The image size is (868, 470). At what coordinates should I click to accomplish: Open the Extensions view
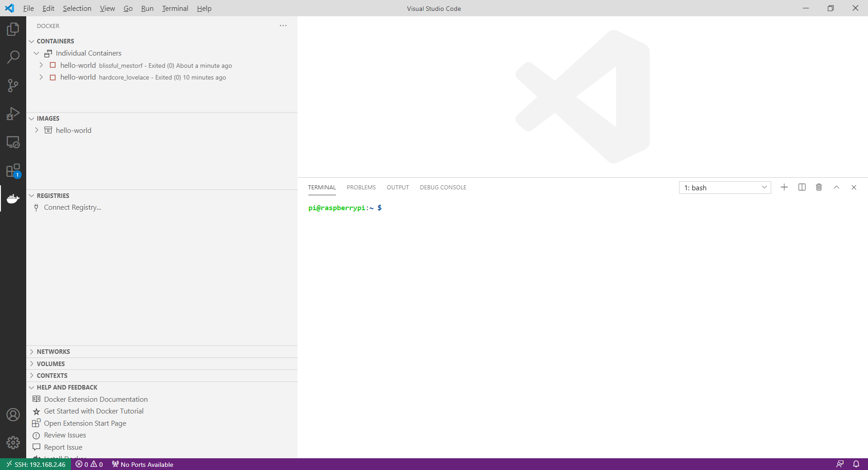[13, 170]
